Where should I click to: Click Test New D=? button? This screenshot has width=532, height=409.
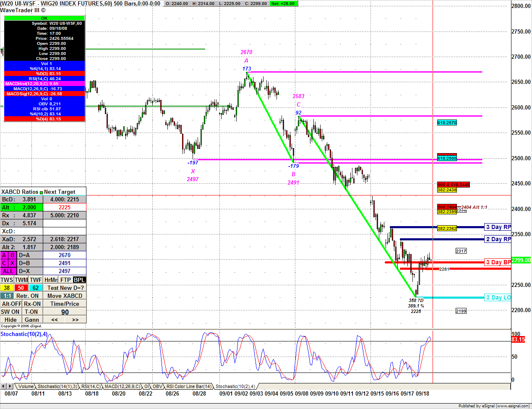coord(65,288)
